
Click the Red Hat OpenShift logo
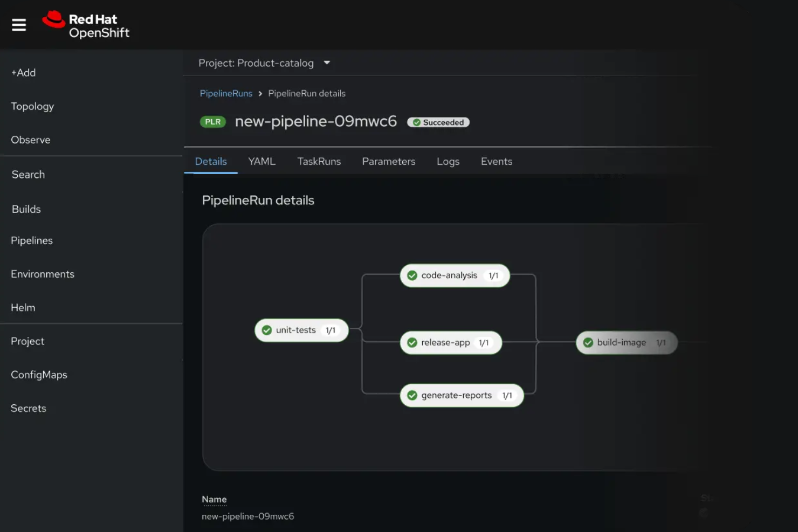pos(86,24)
